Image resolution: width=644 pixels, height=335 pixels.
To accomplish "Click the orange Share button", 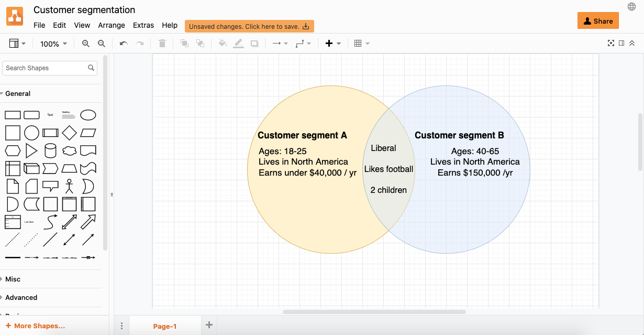I will click(x=598, y=21).
